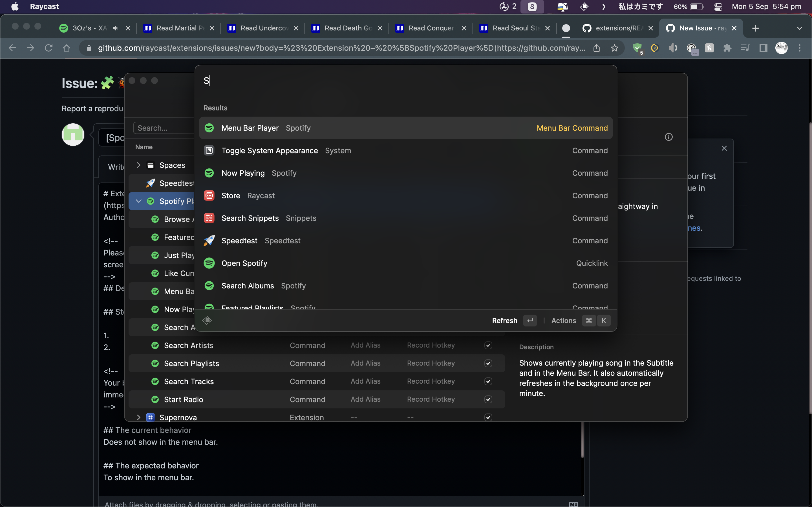
Task: Click the share icon in the address bar
Action: 596,48
